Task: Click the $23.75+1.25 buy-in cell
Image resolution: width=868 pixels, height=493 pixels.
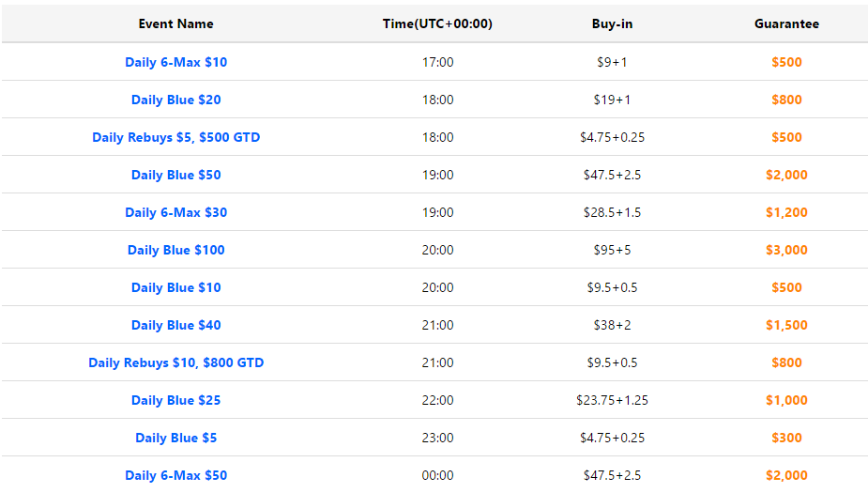Action: click(612, 400)
